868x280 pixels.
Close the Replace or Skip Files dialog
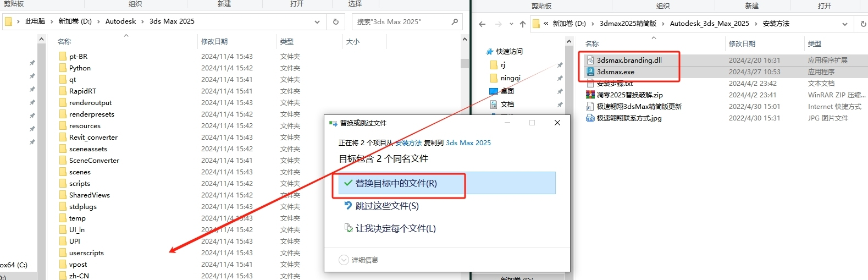557,123
